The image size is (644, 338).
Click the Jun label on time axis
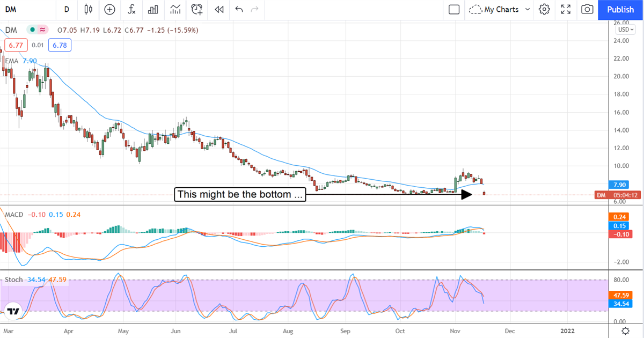click(177, 331)
